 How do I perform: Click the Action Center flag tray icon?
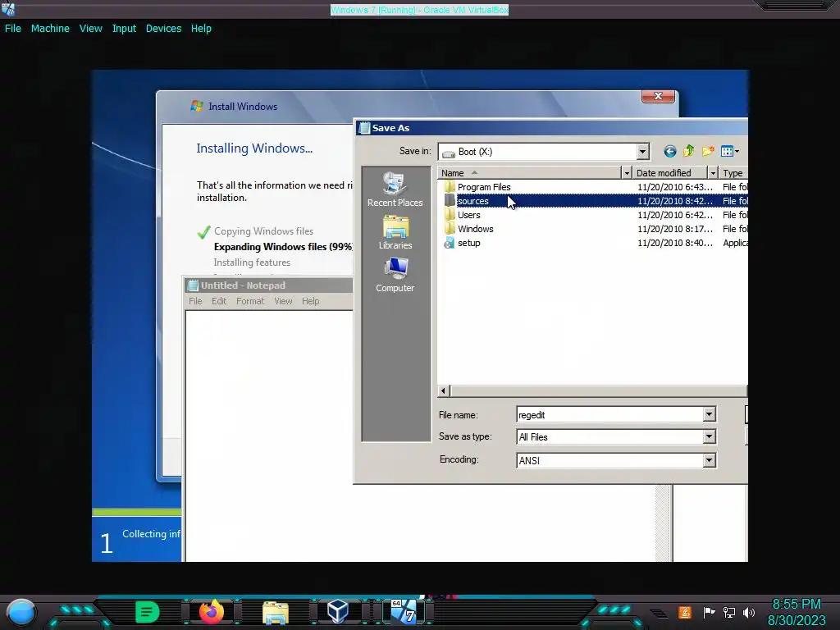[x=709, y=612]
